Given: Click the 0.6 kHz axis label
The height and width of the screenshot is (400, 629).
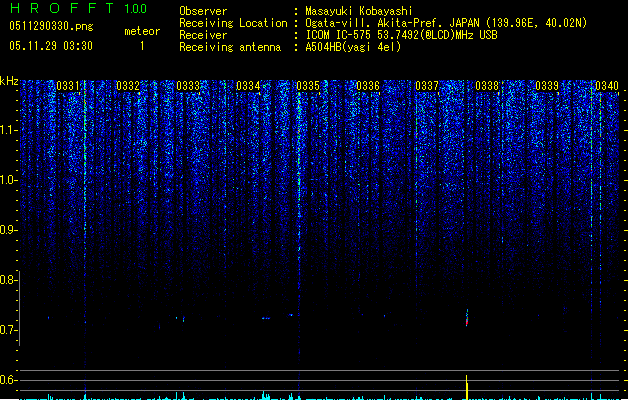Looking at the screenshot, I should pos(8,380).
